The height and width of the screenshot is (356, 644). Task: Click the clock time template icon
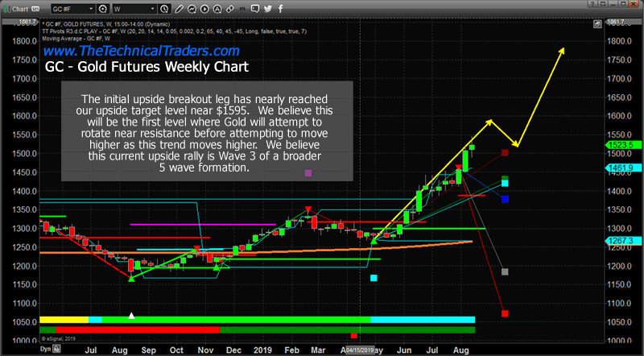pyautogui.click(x=164, y=9)
